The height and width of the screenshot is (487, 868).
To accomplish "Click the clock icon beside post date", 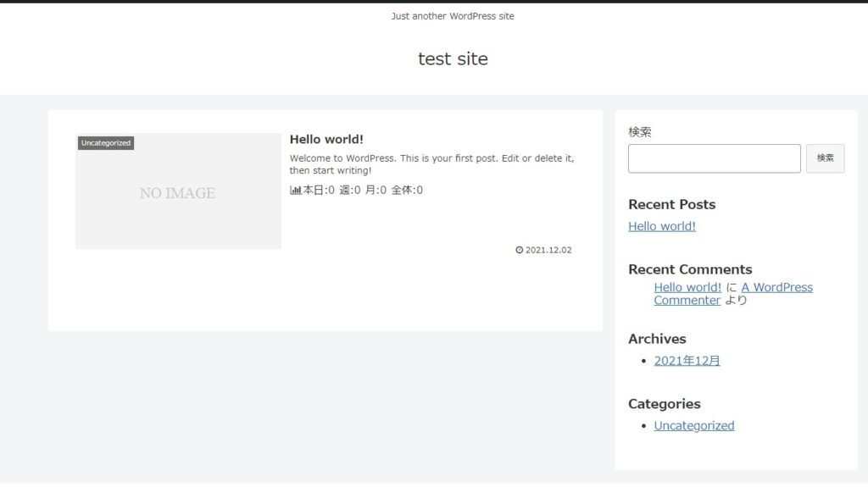I will click(520, 250).
